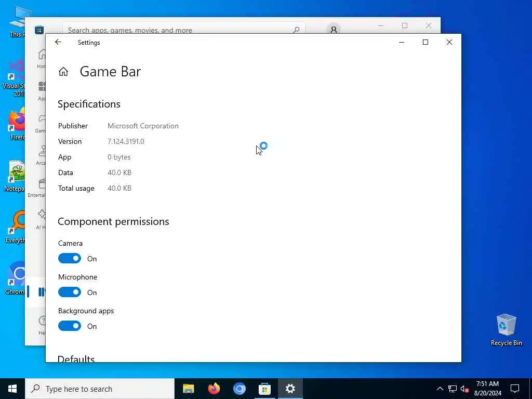Viewport: 532px width, 399px height.
Task: Switch off Background apps toggle
Action: tap(70, 326)
